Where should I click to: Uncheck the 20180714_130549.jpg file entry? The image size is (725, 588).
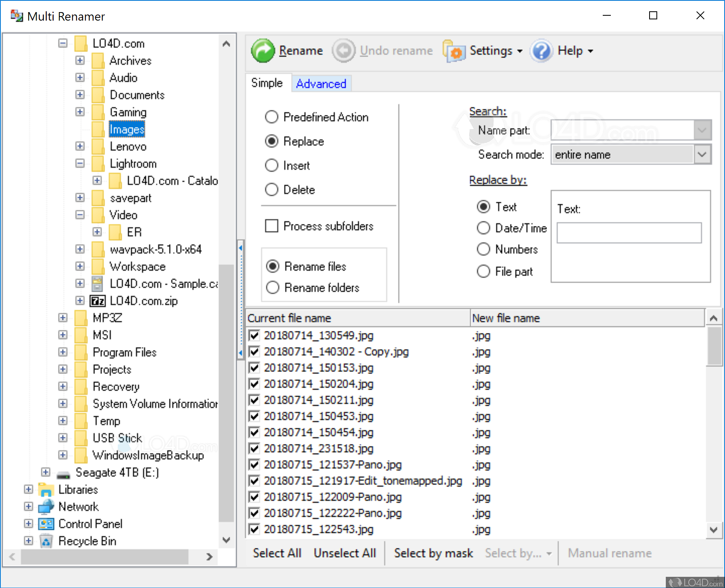pyautogui.click(x=254, y=335)
